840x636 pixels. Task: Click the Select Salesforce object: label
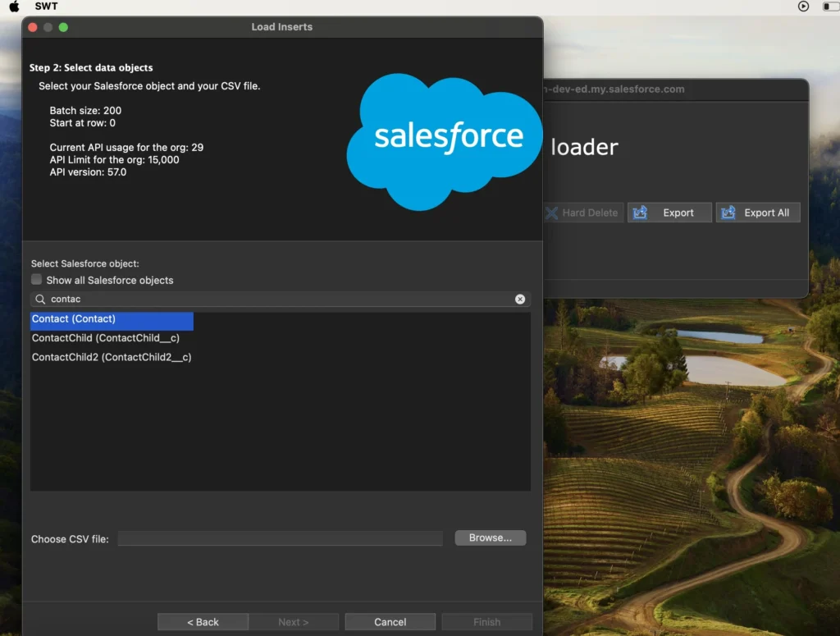pos(84,263)
